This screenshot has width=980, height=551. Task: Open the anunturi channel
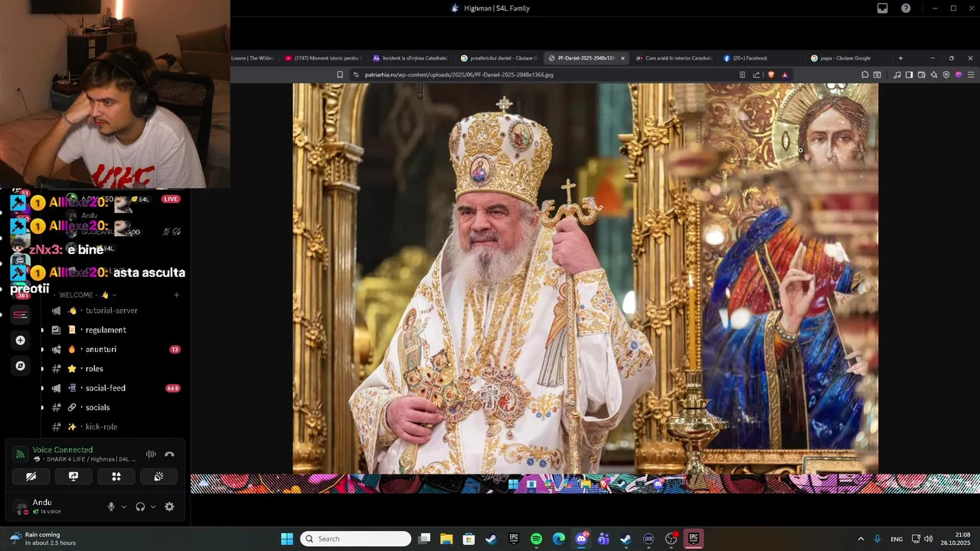tap(100, 350)
